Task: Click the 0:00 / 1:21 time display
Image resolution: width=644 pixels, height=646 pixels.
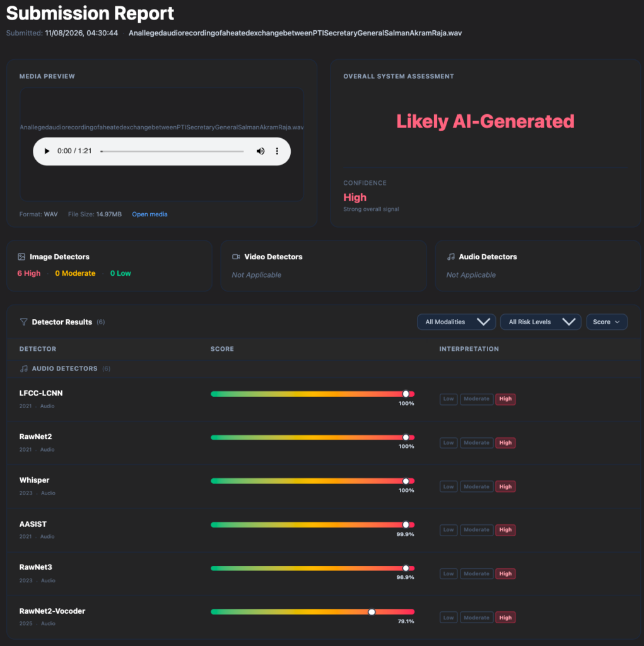Action: (x=74, y=151)
